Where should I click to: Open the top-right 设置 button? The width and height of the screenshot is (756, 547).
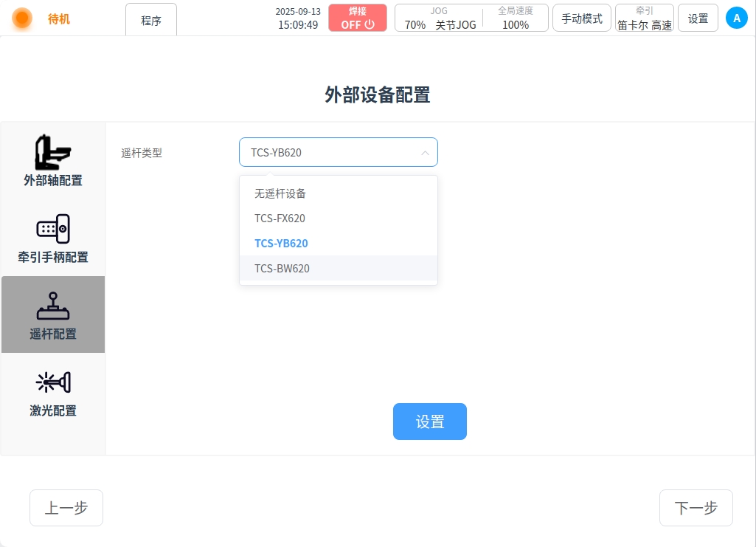(x=698, y=18)
